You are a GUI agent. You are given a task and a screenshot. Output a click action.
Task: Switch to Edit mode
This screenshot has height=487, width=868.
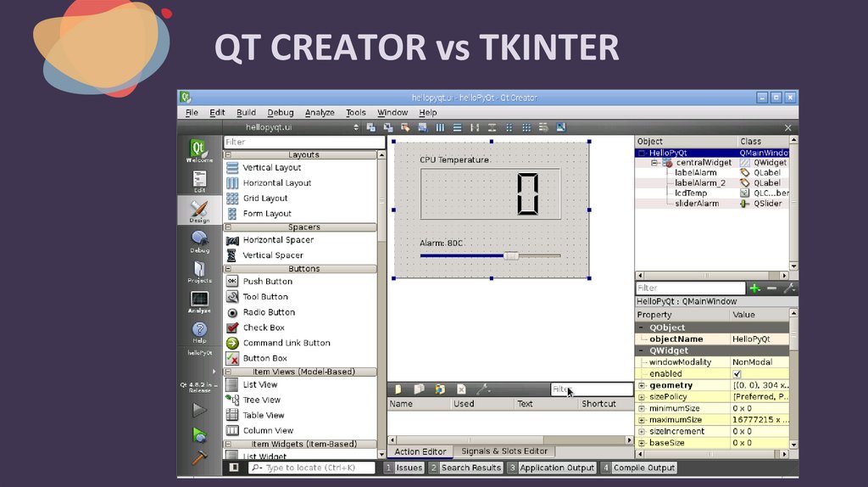pyautogui.click(x=199, y=182)
